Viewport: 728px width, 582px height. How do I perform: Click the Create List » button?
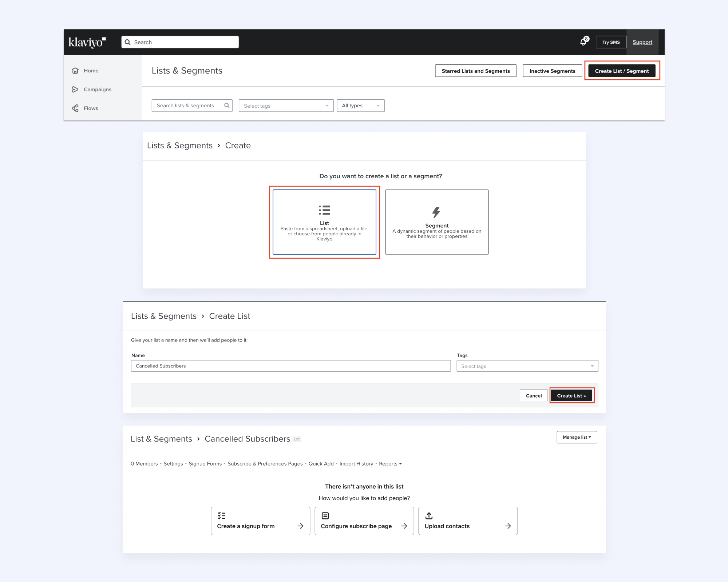coord(571,395)
